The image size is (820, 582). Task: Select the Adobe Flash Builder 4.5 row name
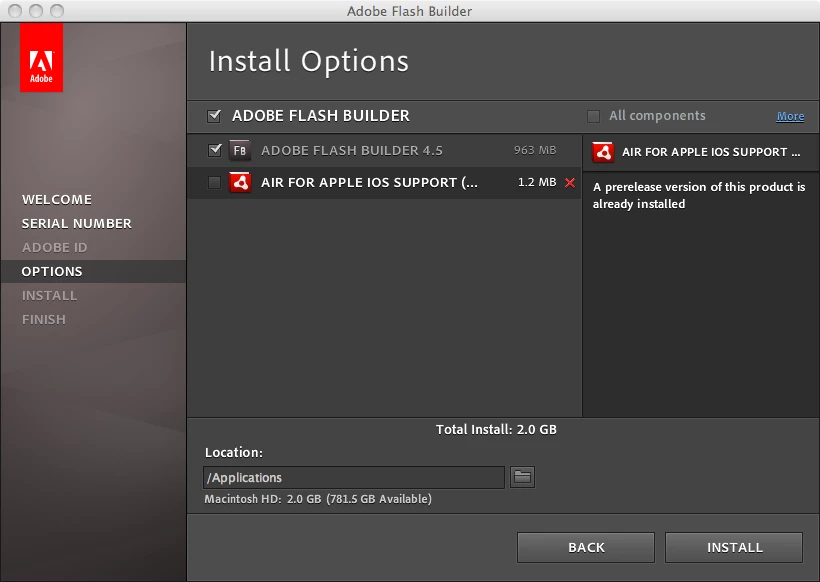point(352,151)
